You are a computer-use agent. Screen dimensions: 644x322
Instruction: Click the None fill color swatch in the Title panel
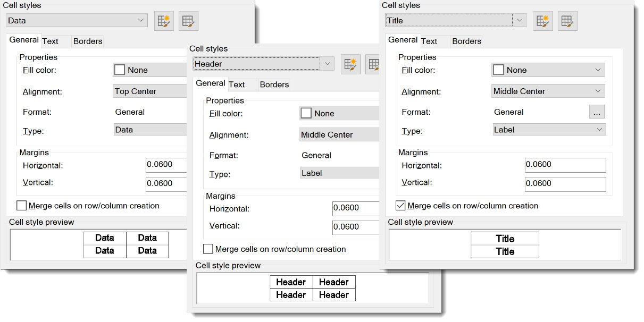click(498, 70)
